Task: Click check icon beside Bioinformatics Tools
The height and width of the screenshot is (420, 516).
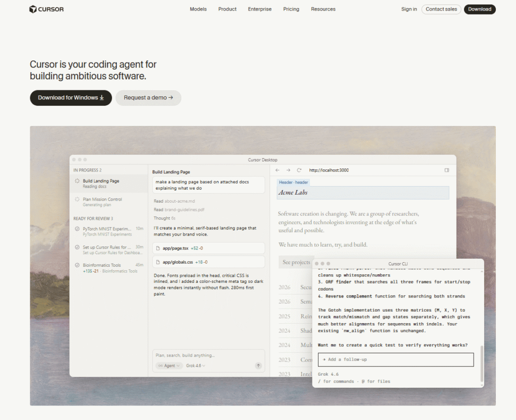Action: coord(77,265)
